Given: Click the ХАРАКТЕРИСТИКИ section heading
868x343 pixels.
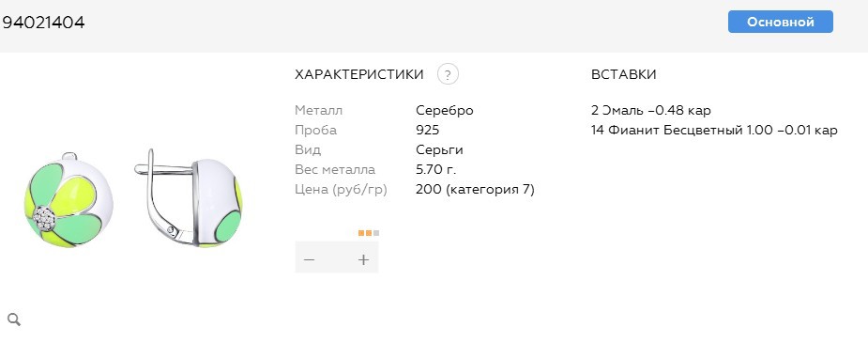Looking at the screenshot, I should (x=359, y=74).
